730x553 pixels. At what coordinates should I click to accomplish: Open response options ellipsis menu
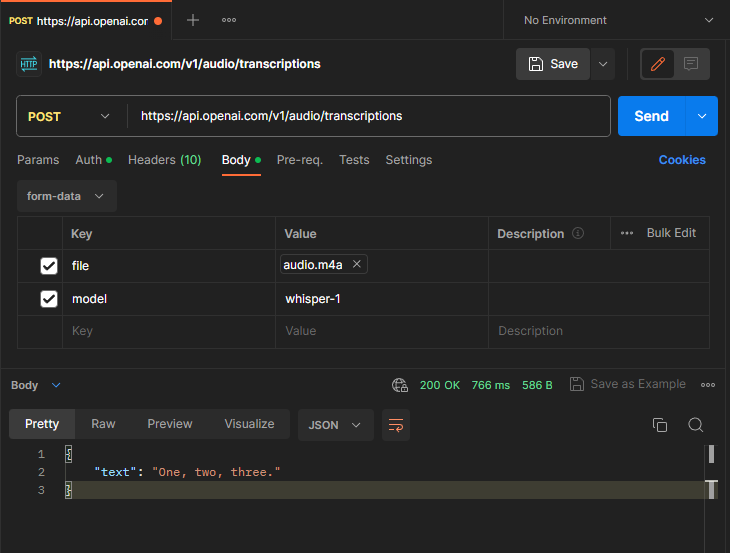pos(708,385)
